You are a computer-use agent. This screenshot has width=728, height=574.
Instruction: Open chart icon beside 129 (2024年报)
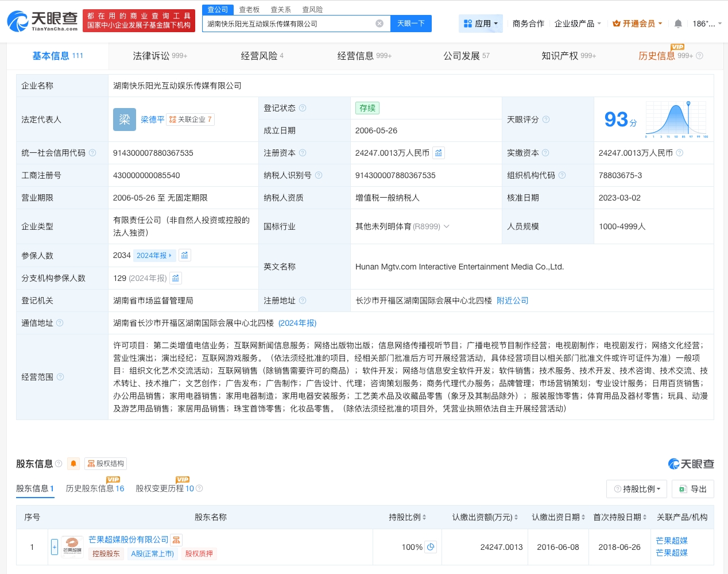tap(176, 278)
